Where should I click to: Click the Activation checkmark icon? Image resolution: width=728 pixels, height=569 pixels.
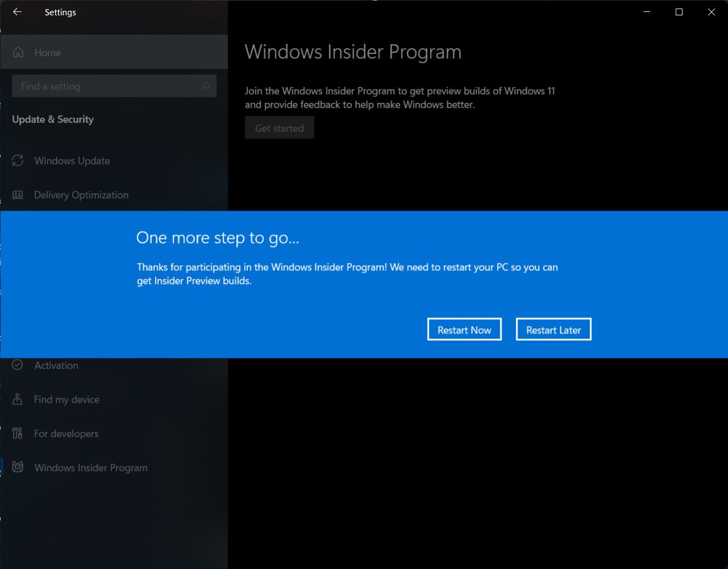tap(18, 365)
